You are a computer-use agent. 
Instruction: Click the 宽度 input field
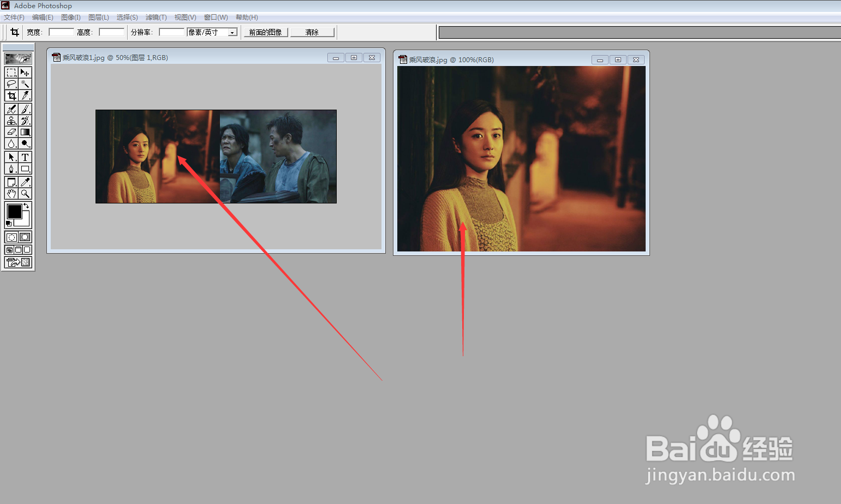(x=61, y=32)
